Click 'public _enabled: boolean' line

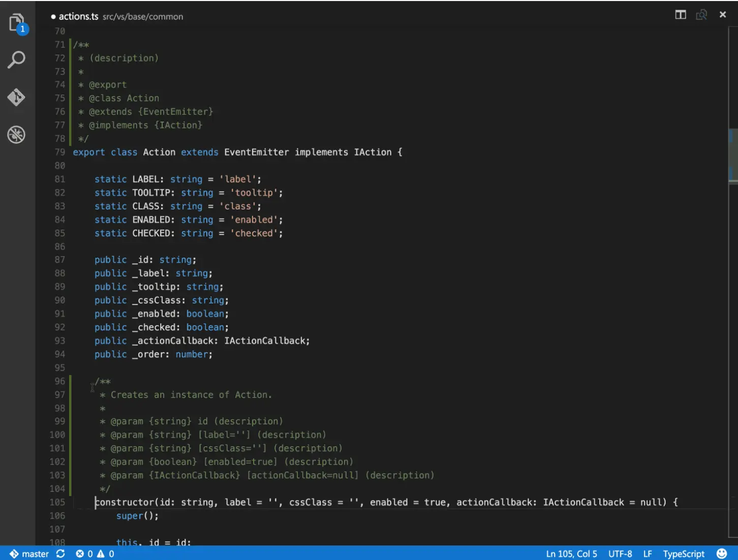[x=162, y=314]
